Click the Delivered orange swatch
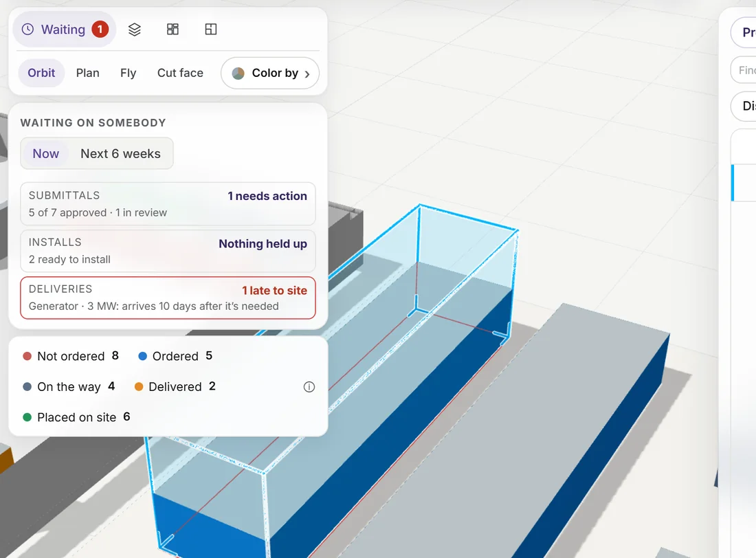This screenshot has height=558, width=756. point(138,387)
